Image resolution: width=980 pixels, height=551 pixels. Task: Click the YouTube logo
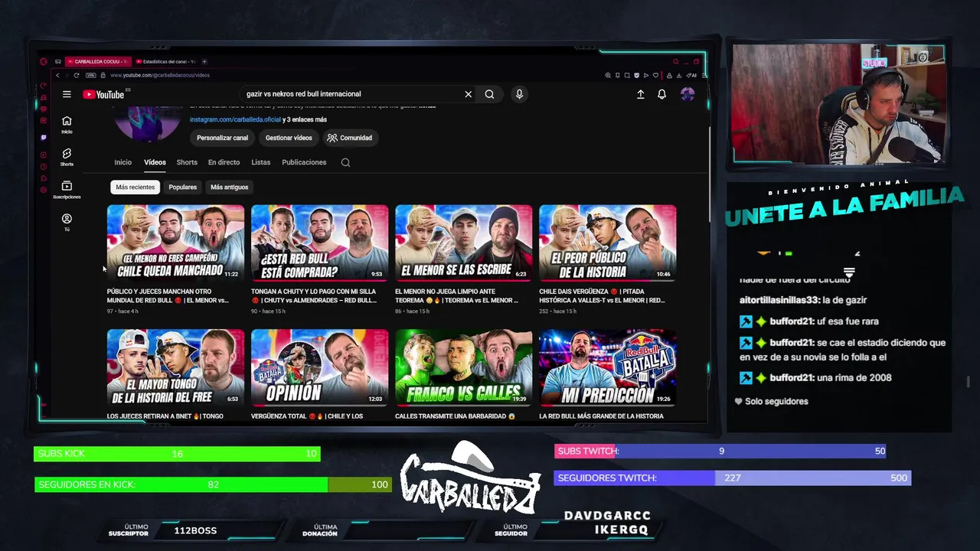(103, 94)
